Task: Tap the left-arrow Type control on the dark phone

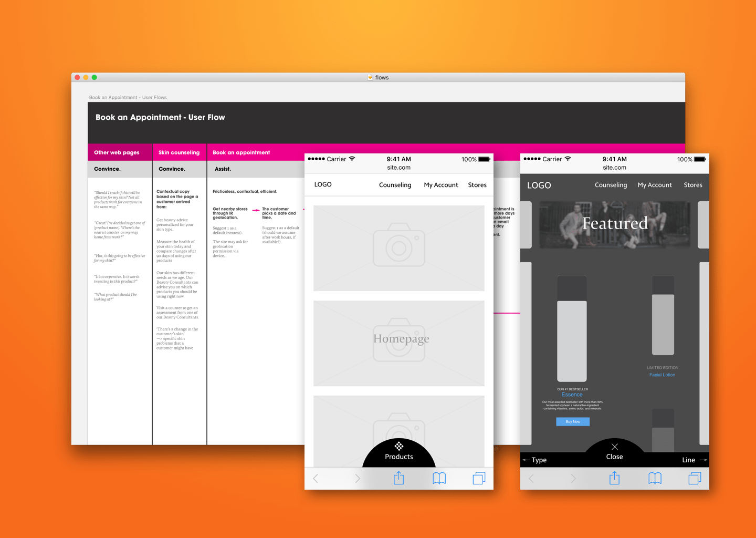Action: click(x=534, y=460)
